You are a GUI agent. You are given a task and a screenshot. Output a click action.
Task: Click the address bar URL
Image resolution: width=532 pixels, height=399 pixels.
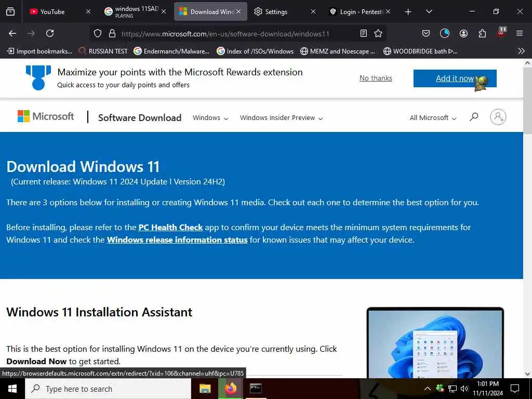pos(225,34)
